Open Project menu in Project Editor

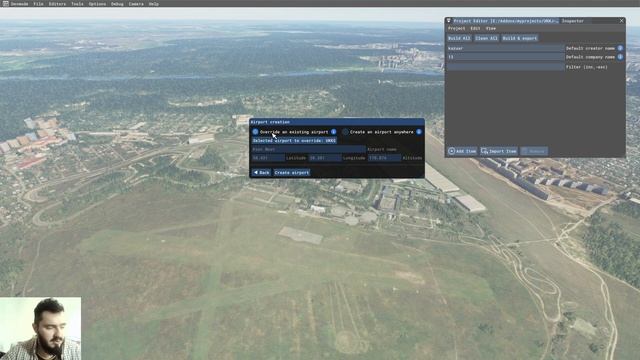[456, 29]
